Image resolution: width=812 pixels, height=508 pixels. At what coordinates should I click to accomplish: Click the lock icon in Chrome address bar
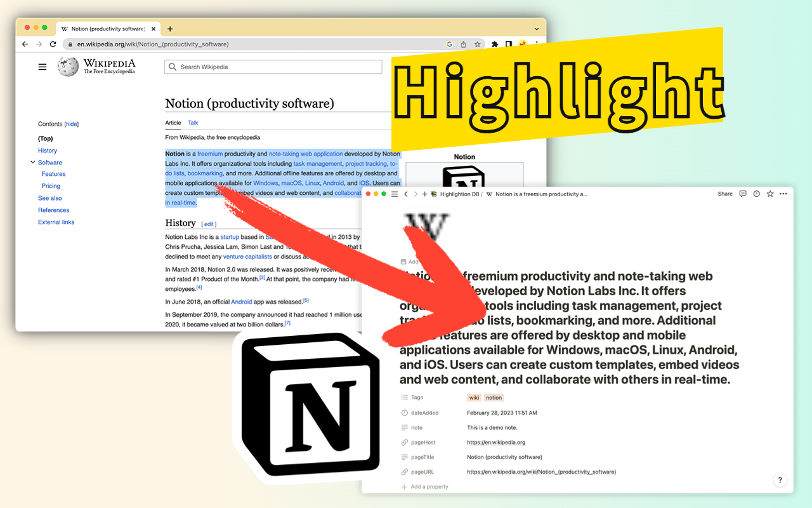point(71,44)
